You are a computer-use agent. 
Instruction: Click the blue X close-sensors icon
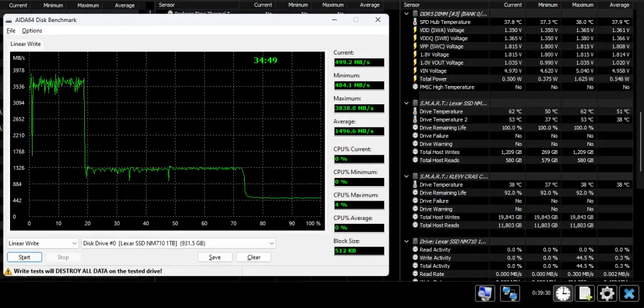tap(629, 293)
